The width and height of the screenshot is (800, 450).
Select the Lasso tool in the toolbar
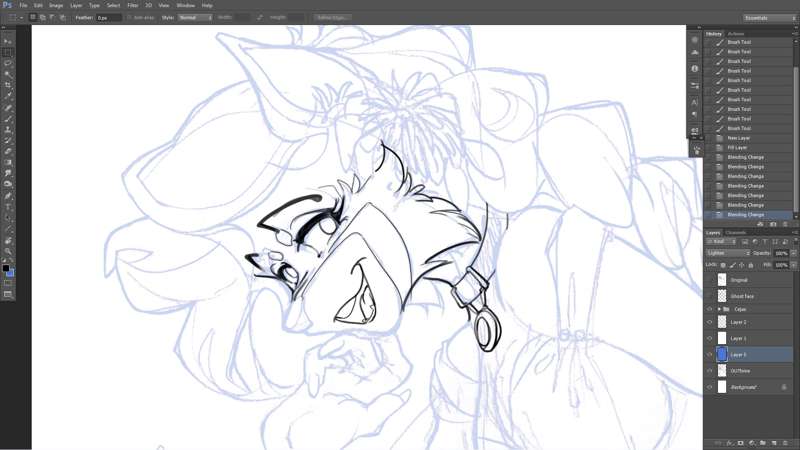pos(8,63)
